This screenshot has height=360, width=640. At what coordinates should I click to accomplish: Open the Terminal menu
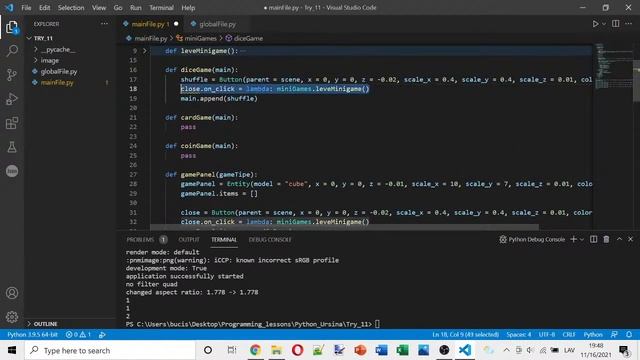[x=161, y=7]
